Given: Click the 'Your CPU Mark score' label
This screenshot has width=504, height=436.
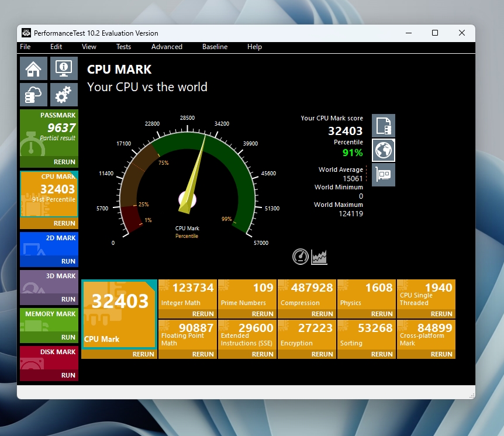Looking at the screenshot, I should coord(332,118).
